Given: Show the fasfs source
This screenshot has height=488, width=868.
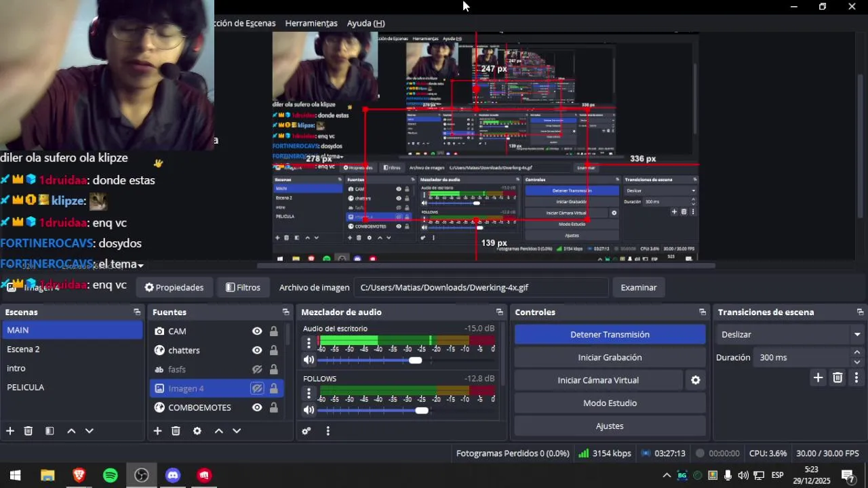Looking at the screenshot, I should [257, 369].
